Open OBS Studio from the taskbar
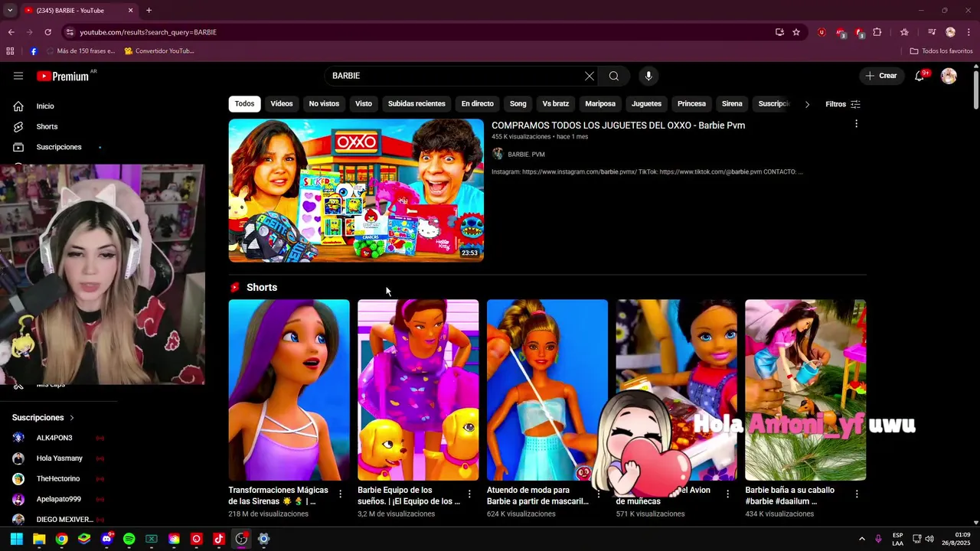The width and height of the screenshot is (980, 551). pos(241,539)
